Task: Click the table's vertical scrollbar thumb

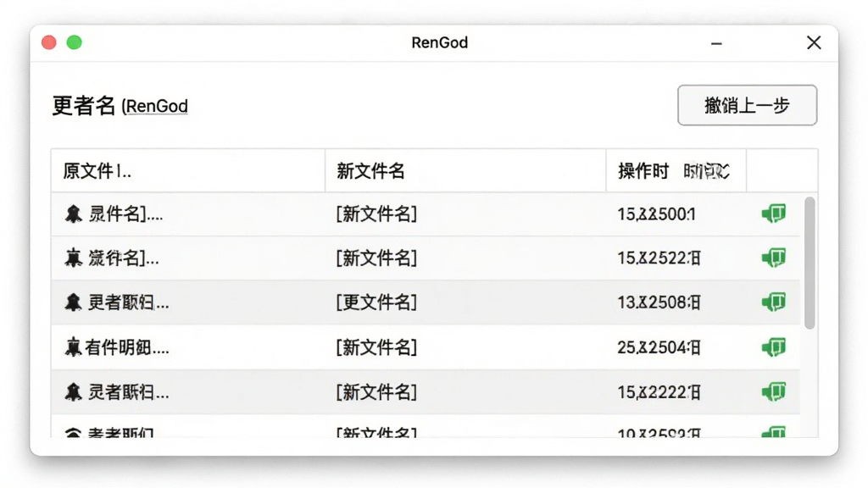Action: pos(810,263)
